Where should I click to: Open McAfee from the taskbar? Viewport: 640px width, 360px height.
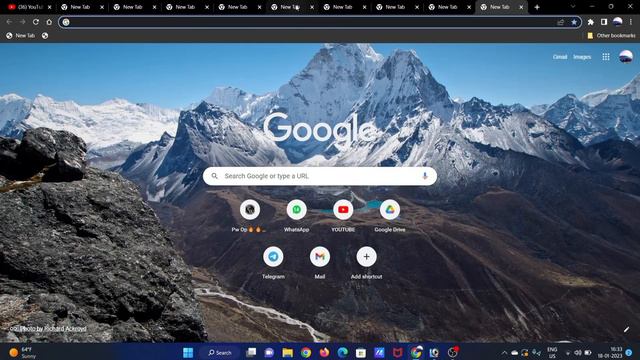(398, 352)
